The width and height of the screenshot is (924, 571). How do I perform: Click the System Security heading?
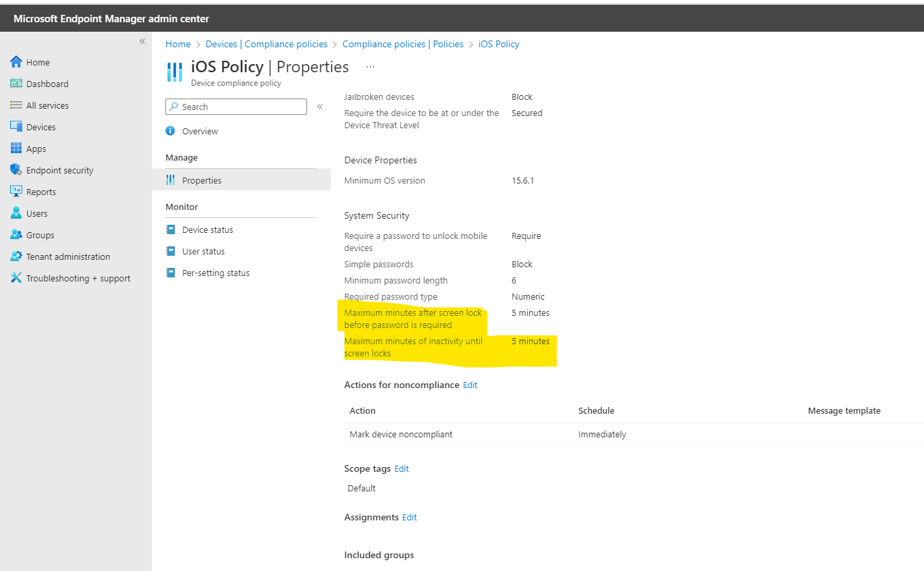[377, 215]
